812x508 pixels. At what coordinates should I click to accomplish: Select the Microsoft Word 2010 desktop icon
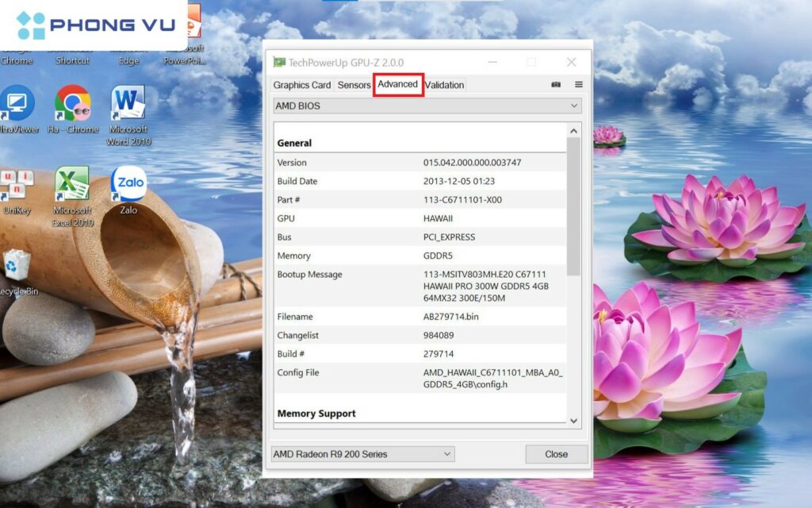pyautogui.click(x=128, y=104)
